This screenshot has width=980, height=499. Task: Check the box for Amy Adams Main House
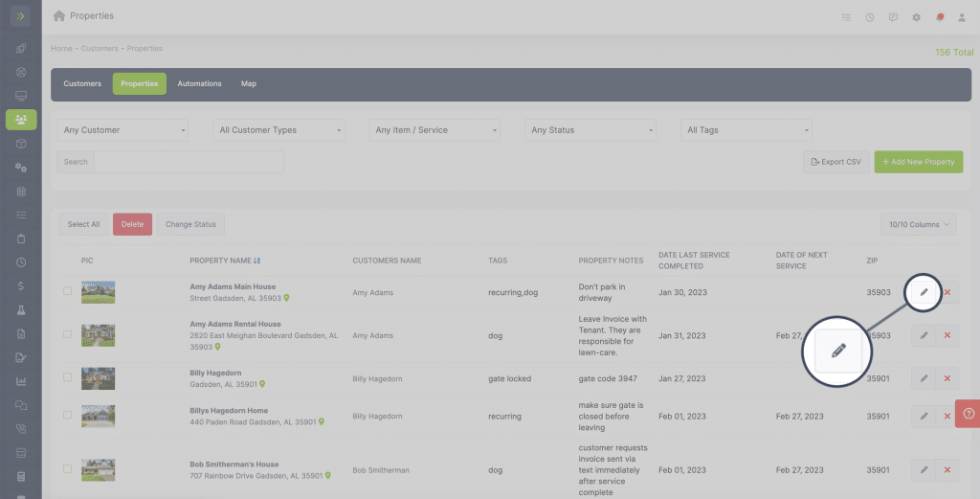point(68,292)
